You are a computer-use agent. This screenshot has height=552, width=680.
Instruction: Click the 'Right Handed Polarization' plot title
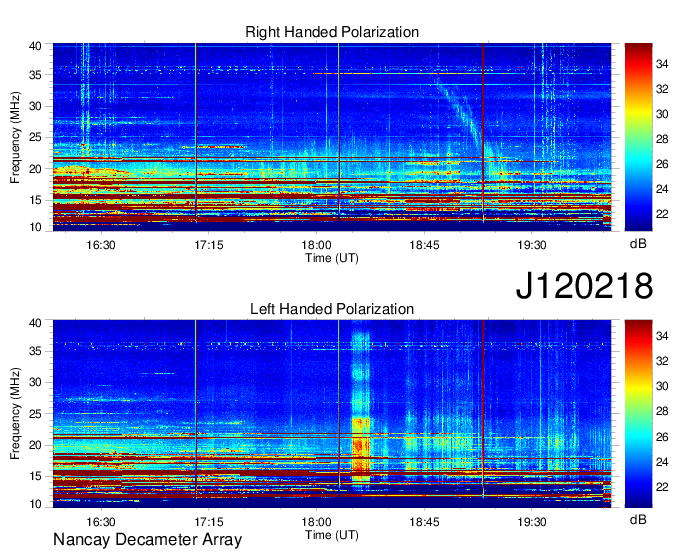click(x=332, y=32)
